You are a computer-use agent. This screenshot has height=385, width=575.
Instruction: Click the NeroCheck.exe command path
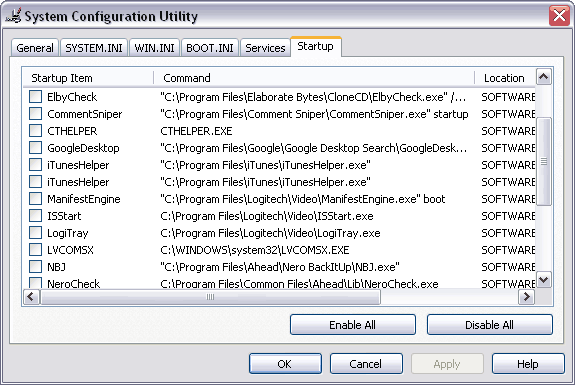[x=299, y=284]
